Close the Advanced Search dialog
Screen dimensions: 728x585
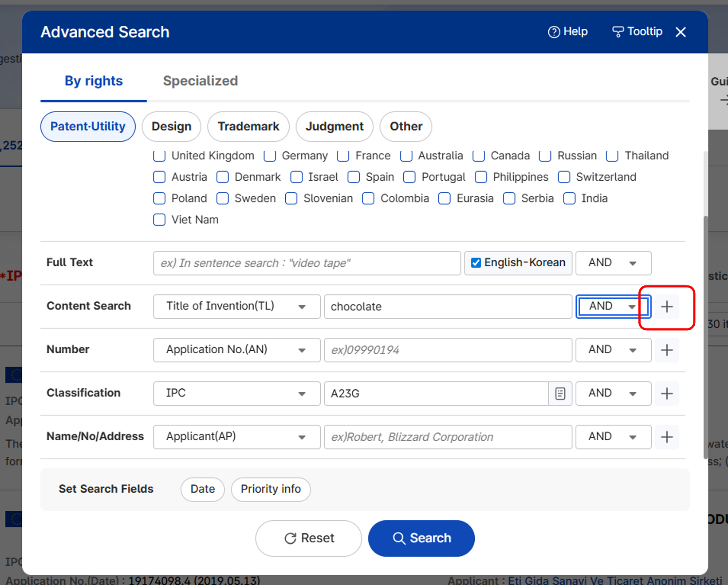pyautogui.click(x=681, y=32)
